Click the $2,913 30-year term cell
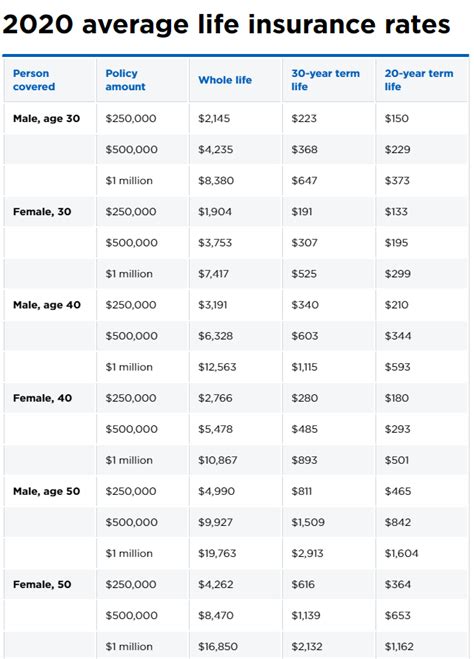474x659 pixels. (x=308, y=553)
